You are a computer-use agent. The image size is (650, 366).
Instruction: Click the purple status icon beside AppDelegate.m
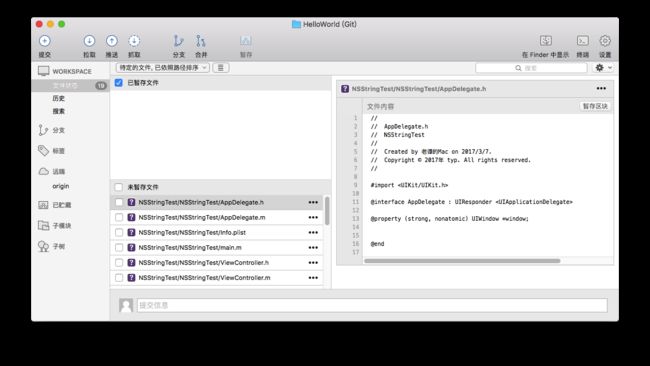[131, 217]
